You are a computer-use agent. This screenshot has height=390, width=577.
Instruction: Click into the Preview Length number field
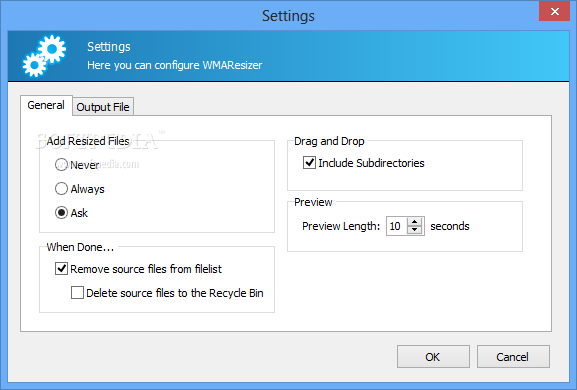tap(396, 226)
